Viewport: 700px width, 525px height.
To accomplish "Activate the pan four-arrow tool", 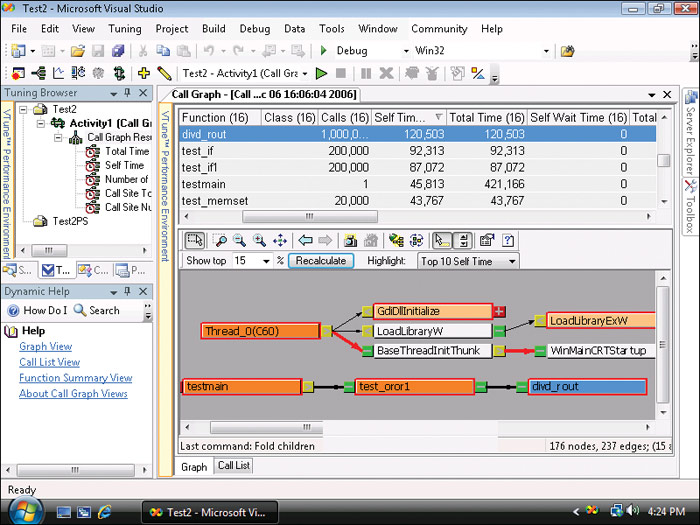I will pos(280,241).
